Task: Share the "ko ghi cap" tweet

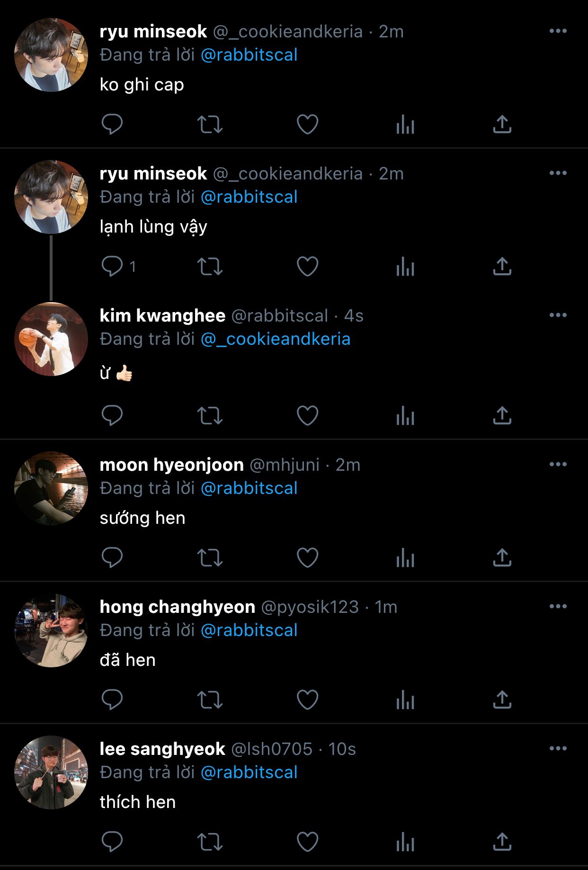Action: [x=502, y=125]
